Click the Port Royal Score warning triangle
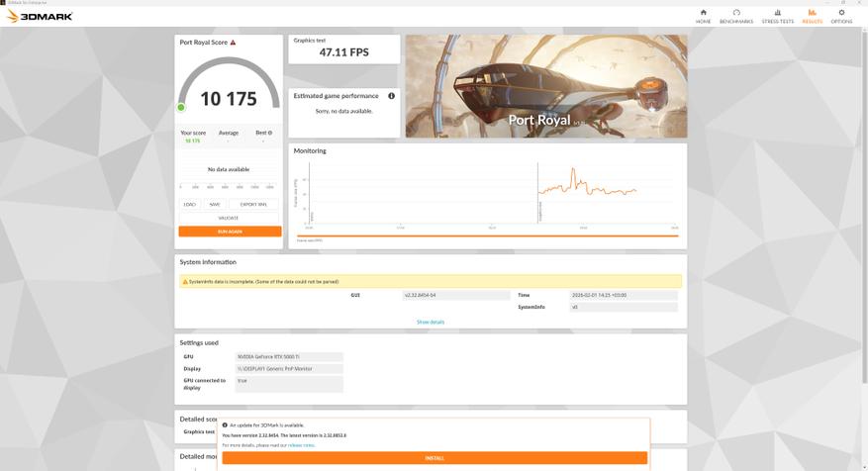868x471 pixels. click(233, 43)
